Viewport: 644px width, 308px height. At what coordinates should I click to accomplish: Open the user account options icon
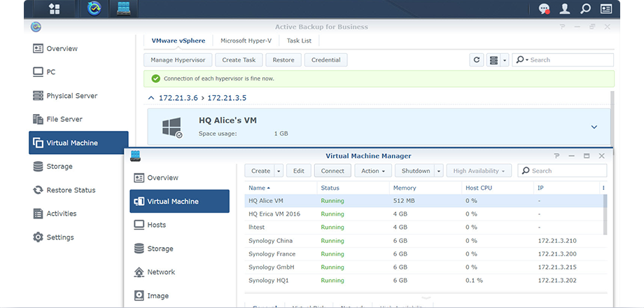pyautogui.click(x=565, y=8)
